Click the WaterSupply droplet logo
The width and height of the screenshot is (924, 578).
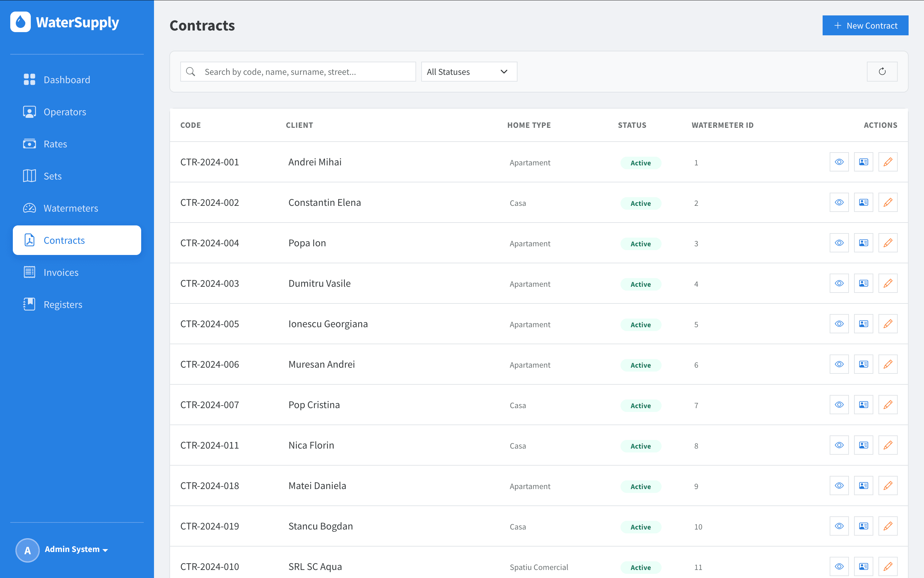click(x=21, y=22)
